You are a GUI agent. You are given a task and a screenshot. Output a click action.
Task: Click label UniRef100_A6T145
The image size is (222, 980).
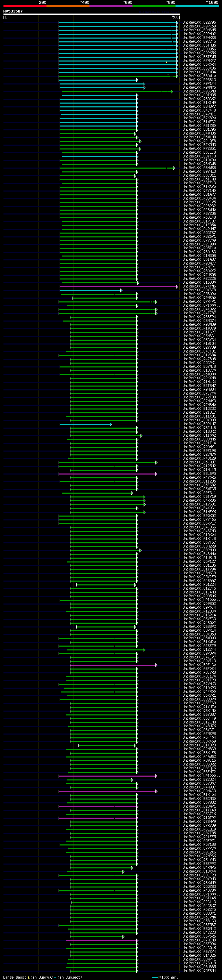point(199,898)
